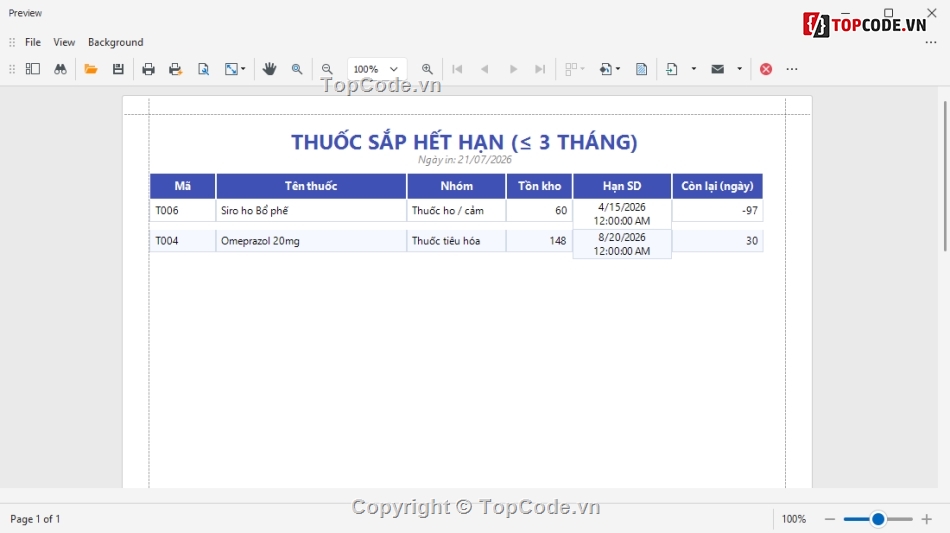Save the report with the floppy disk icon
Image resolution: width=950 pixels, height=533 pixels.
tap(118, 69)
